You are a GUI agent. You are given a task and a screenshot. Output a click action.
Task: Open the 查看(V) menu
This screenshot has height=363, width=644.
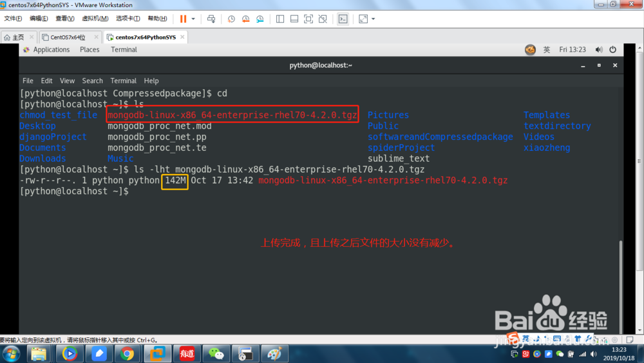click(65, 19)
